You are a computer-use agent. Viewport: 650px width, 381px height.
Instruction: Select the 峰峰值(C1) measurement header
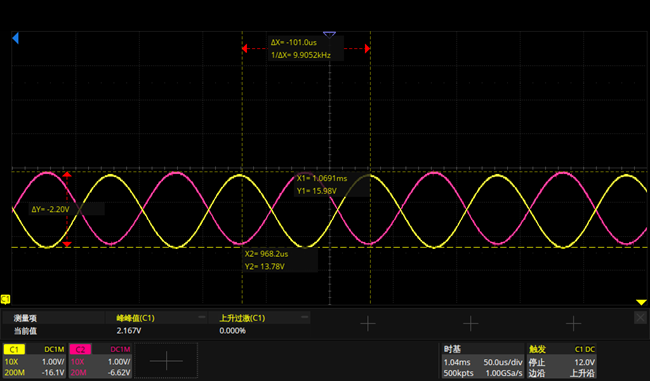point(136,318)
